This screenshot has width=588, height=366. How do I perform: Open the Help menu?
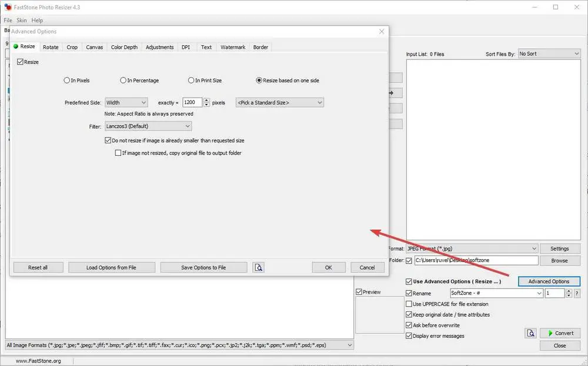tap(37, 20)
